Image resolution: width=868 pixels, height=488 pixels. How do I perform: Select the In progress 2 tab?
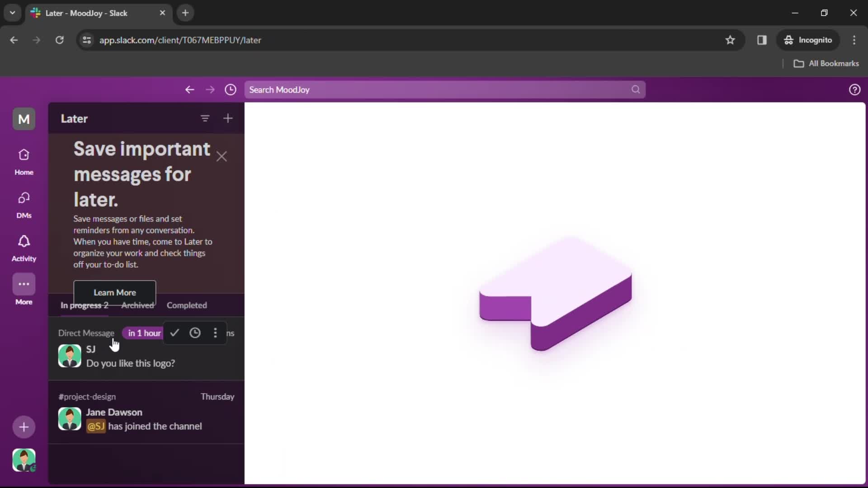click(84, 305)
